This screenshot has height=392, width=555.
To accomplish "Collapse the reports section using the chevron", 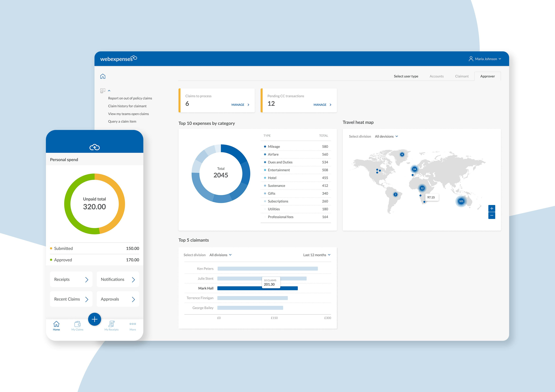I will (109, 91).
